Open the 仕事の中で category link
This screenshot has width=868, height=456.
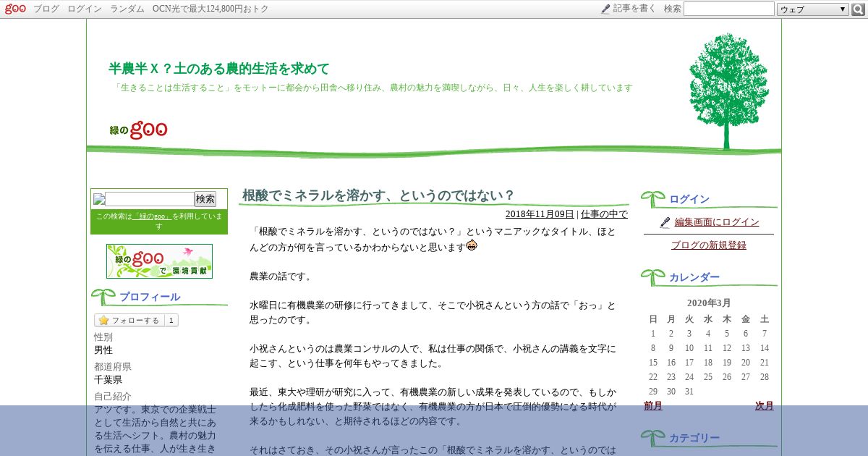pyautogui.click(x=604, y=214)
